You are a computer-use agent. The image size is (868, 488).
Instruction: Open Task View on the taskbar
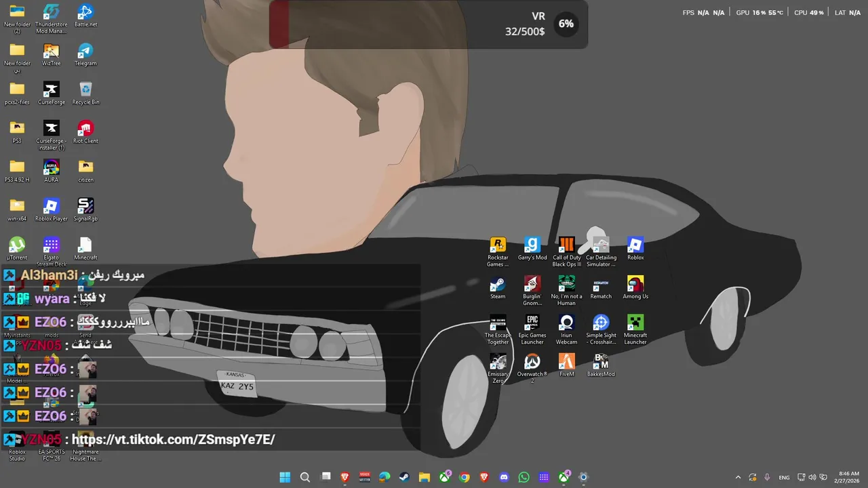coord(325,477)
